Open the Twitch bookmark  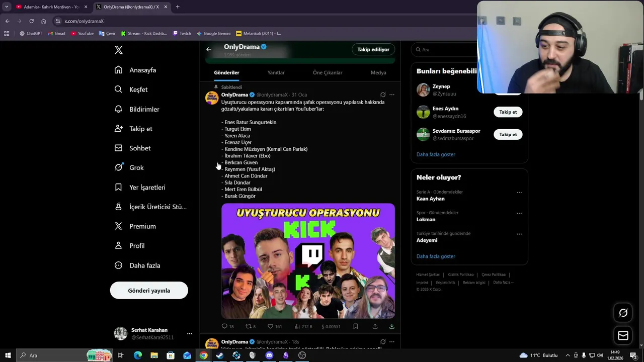click(x=182, y=34)
